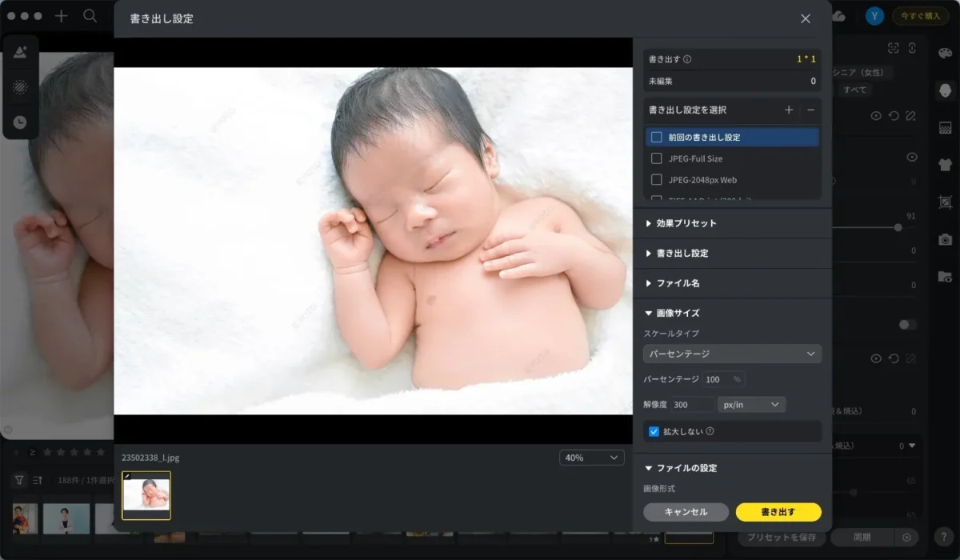This screenshot has height=560, width=960.
Task: Select the image enhance mountain icon tool
Action: pos(21,52)
